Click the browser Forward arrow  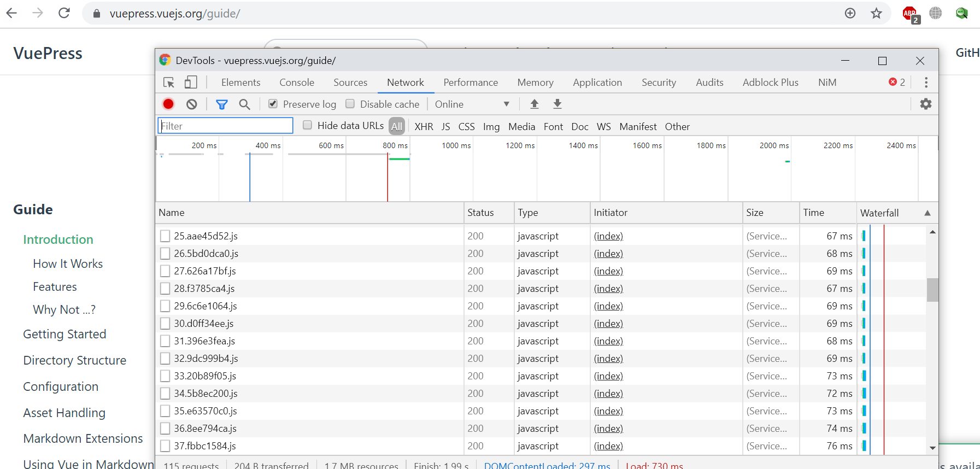[x=38, y=13]
